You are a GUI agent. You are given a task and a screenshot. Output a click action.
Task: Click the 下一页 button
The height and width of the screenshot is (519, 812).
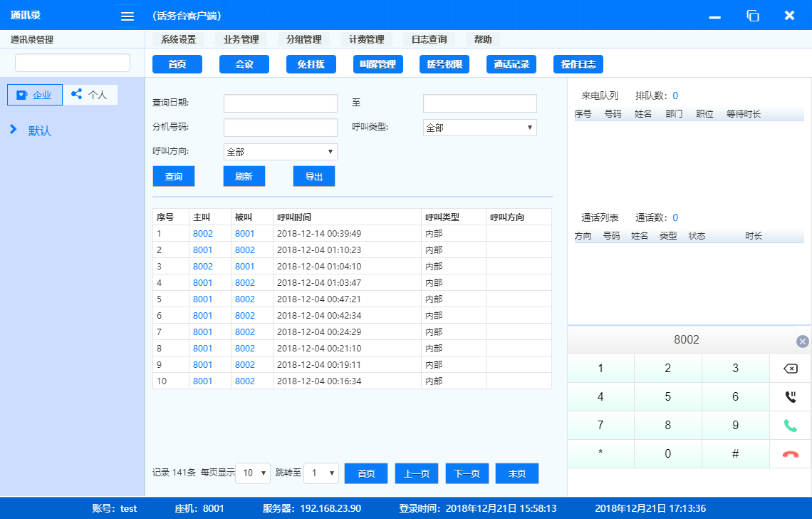467,473
